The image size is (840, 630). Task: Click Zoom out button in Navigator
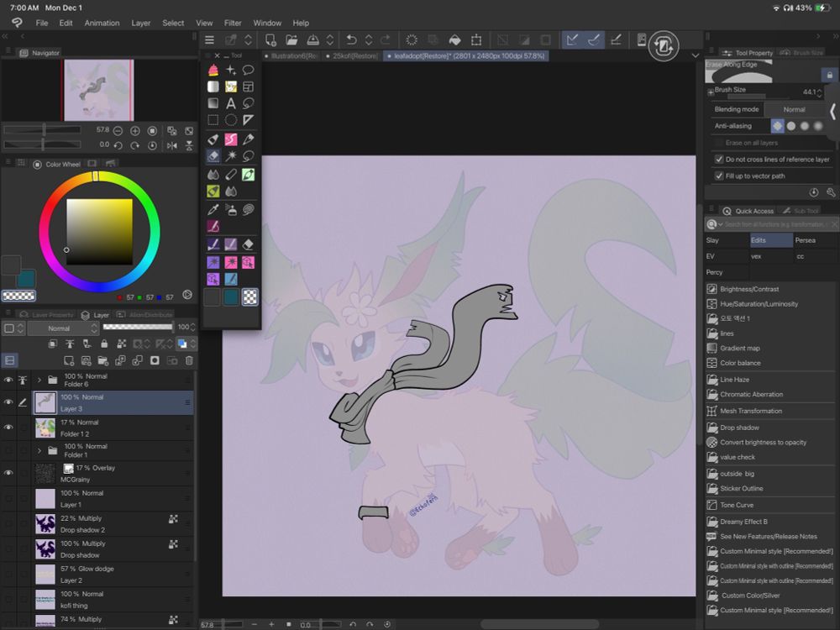(118, 131)
